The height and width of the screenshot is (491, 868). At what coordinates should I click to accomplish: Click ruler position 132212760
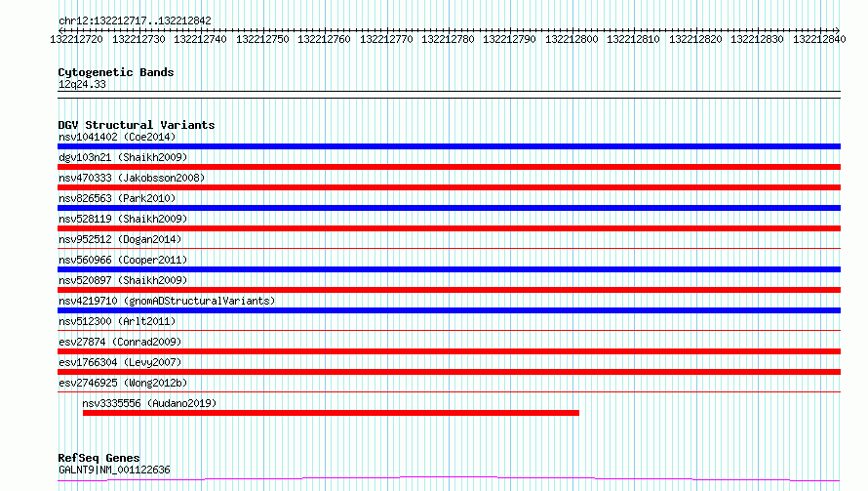pyautogui.click(x=324, y=39)
